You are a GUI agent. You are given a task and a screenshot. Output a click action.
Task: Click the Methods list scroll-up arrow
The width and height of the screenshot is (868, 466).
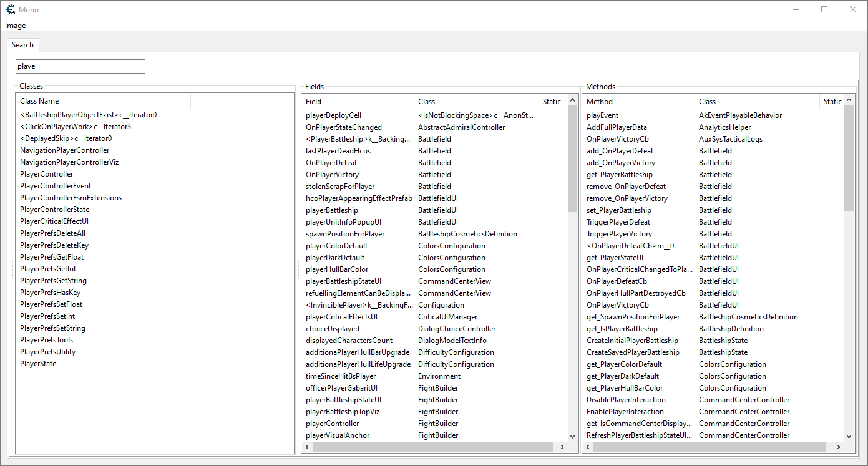849,100
